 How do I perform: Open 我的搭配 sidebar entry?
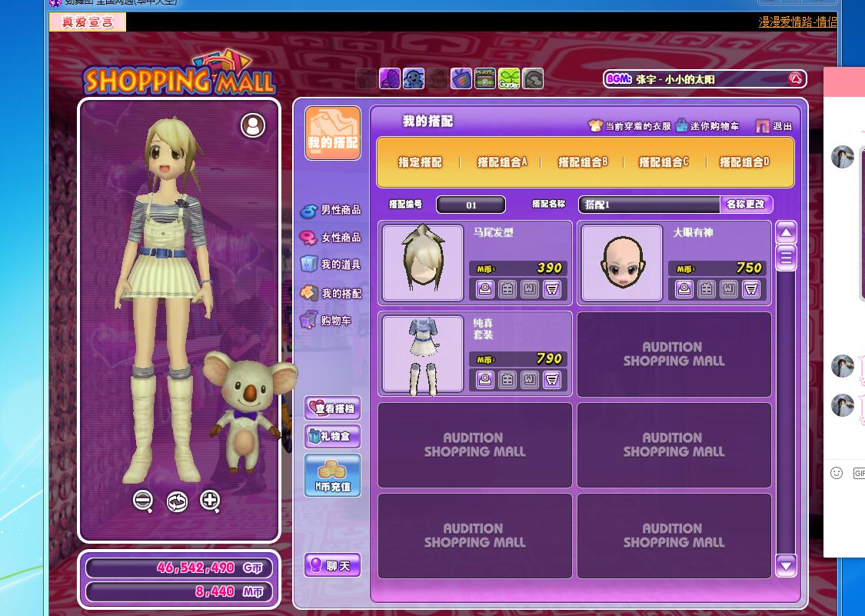pyautogui.click(x=331, y=293)
